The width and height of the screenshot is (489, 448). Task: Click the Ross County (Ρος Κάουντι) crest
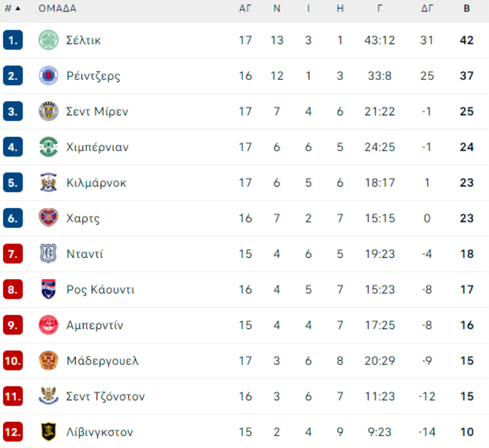point(48,289)
